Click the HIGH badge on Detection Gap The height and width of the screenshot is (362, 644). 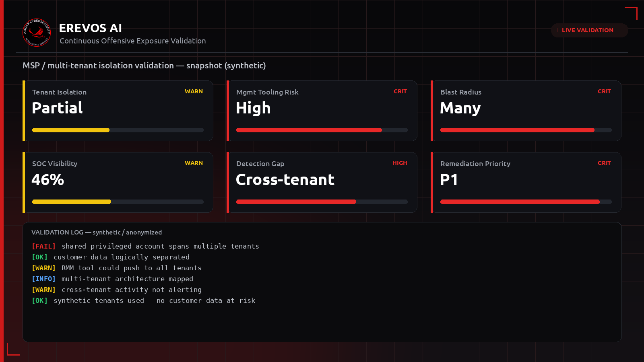click(400, 163)
